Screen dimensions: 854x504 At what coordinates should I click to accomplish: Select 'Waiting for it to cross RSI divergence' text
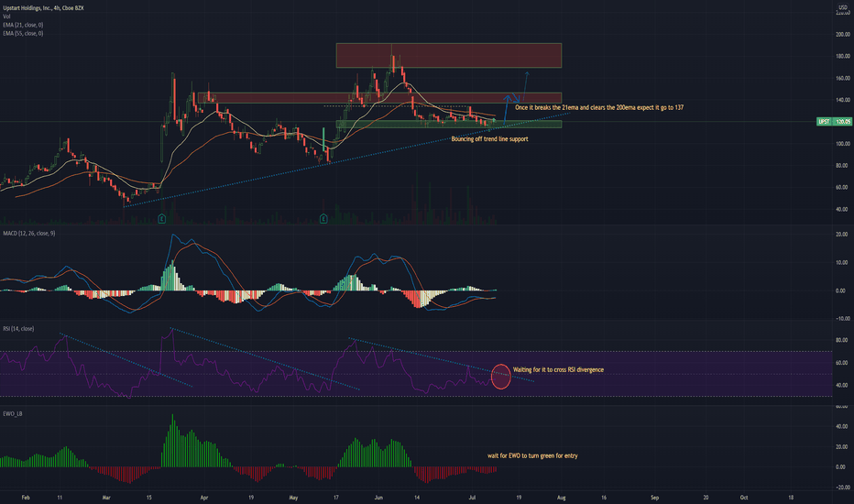click(558, 369)
